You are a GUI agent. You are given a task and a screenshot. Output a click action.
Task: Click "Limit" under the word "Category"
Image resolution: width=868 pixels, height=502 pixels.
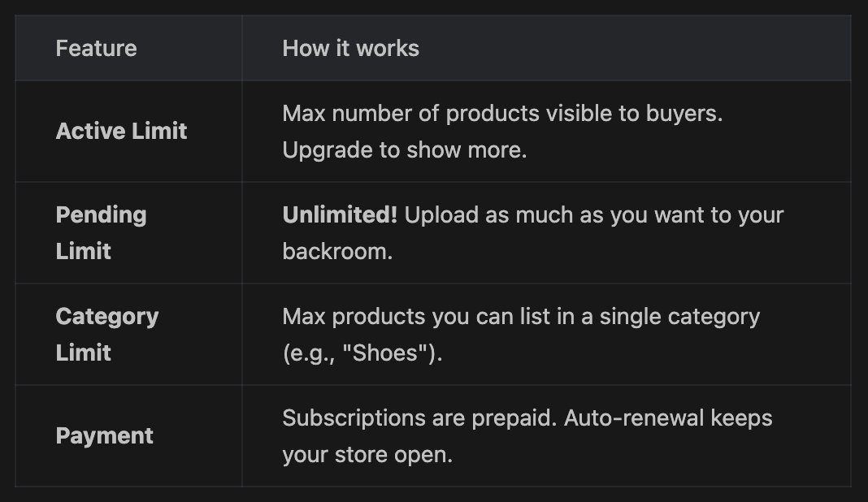(x=83, y=353)
